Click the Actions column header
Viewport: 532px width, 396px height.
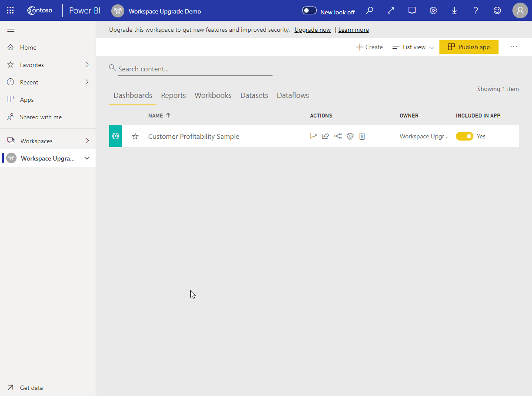321,116
